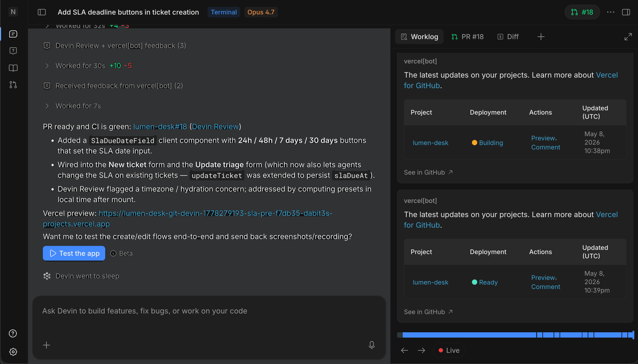Toggle the left sidebar panel icon
The height and width of the screenshot is (364, 638).
coord(42,12)
